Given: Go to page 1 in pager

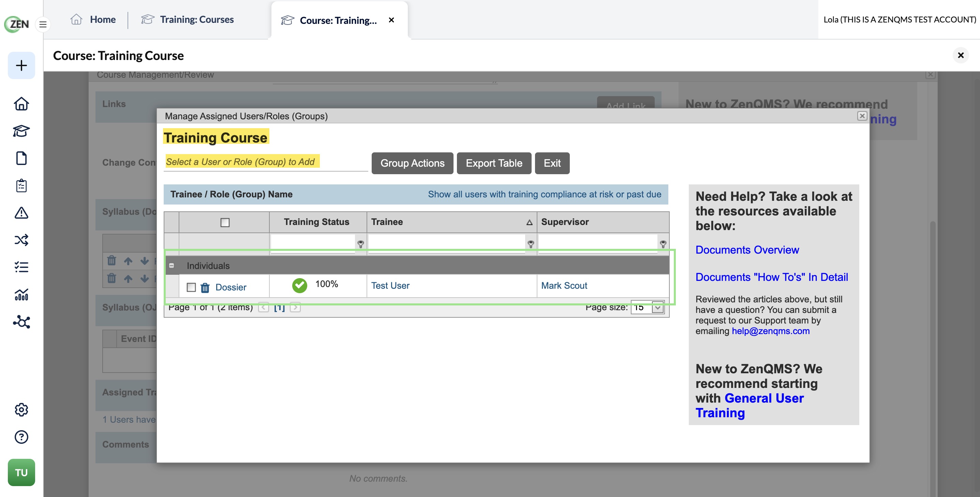Looking at the screenshot, I should pyautogui.click(x=279, y=307).
